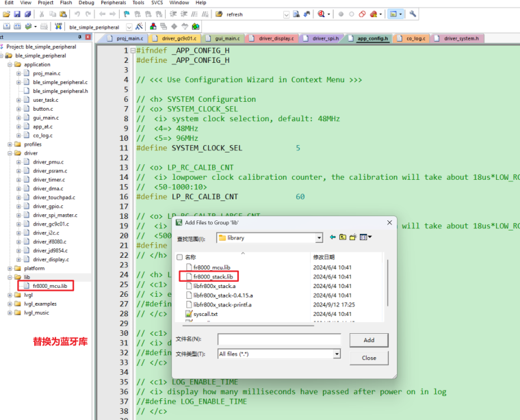
Task: Open the Configuration wrench icon
Action: click(x=413, y=14)
